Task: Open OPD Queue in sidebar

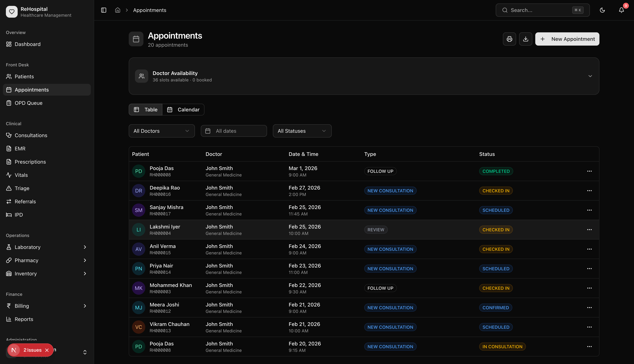Action: pyautogui.click(x=29, y=103)
